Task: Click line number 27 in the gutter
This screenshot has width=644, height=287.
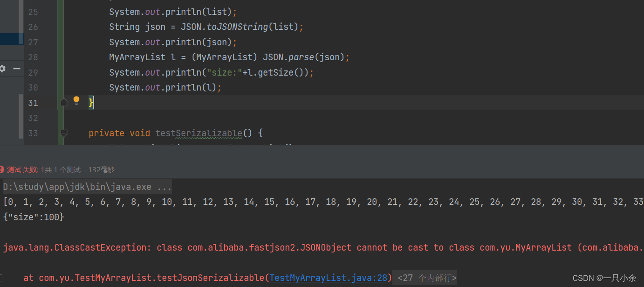Action: [33, 42]
